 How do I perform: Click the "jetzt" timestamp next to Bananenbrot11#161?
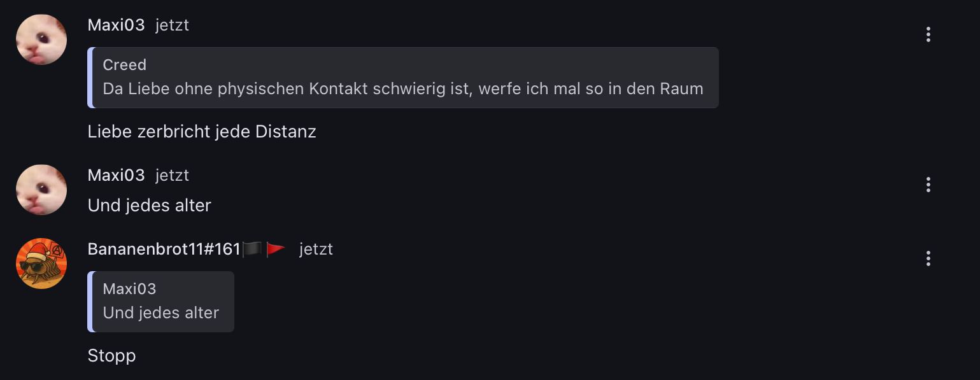click(x=316, y=250)
